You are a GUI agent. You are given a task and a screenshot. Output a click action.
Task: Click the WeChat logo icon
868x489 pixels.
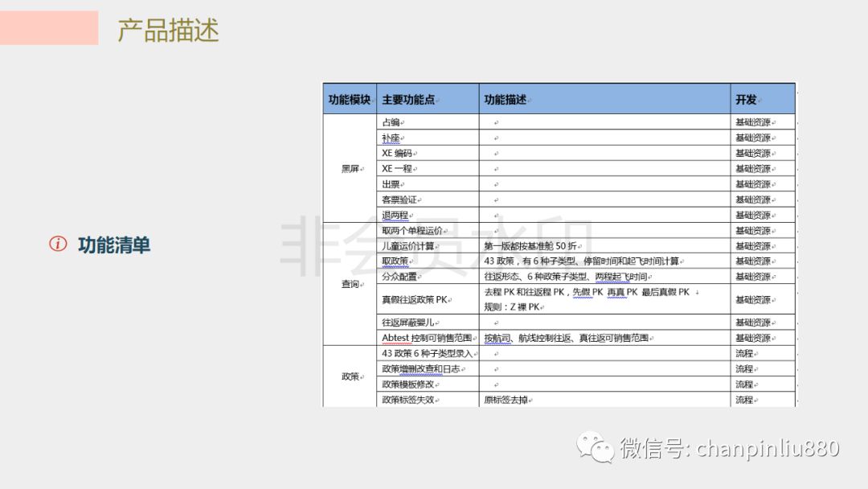[595, 447]
